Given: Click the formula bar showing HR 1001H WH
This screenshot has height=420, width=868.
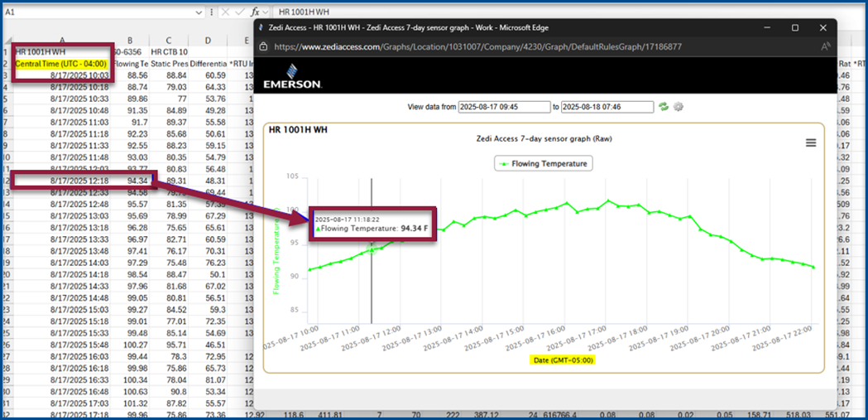Looking at the screenshot, I should pyautogui.click(x=570, y=12).
